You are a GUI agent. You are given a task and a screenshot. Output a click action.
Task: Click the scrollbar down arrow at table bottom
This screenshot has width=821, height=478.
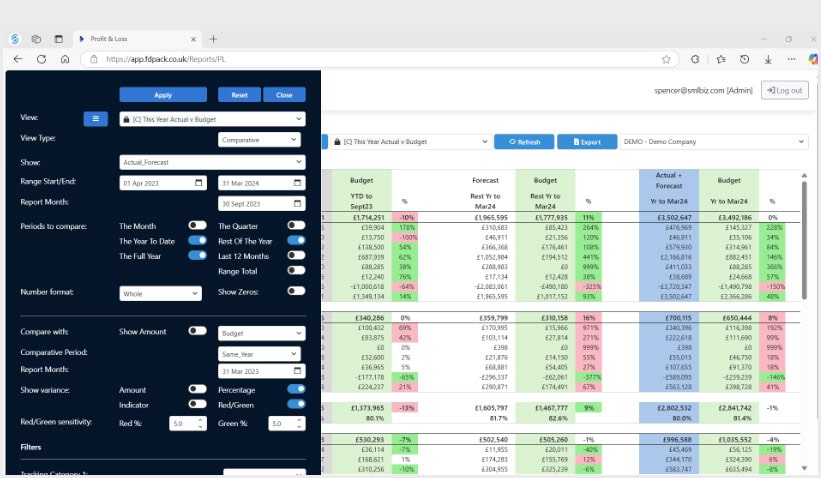pos(804,468)
